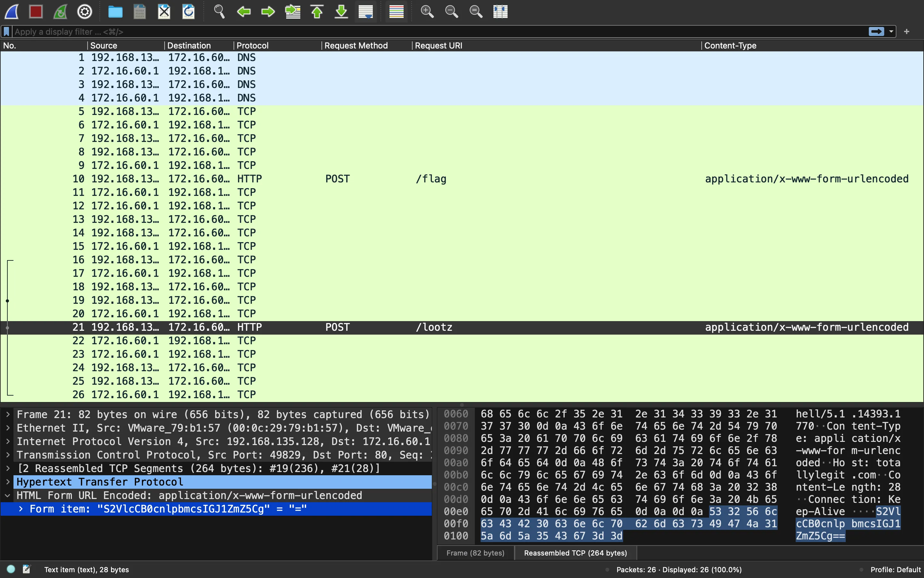Select packet 1 DNS row

(x=462, y=58)
